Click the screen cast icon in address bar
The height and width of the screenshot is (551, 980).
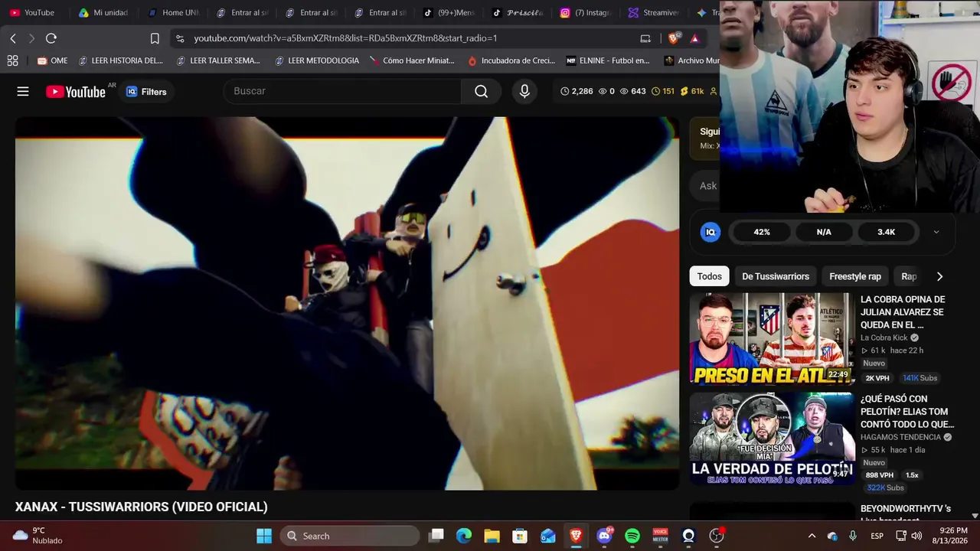(645, 38)
